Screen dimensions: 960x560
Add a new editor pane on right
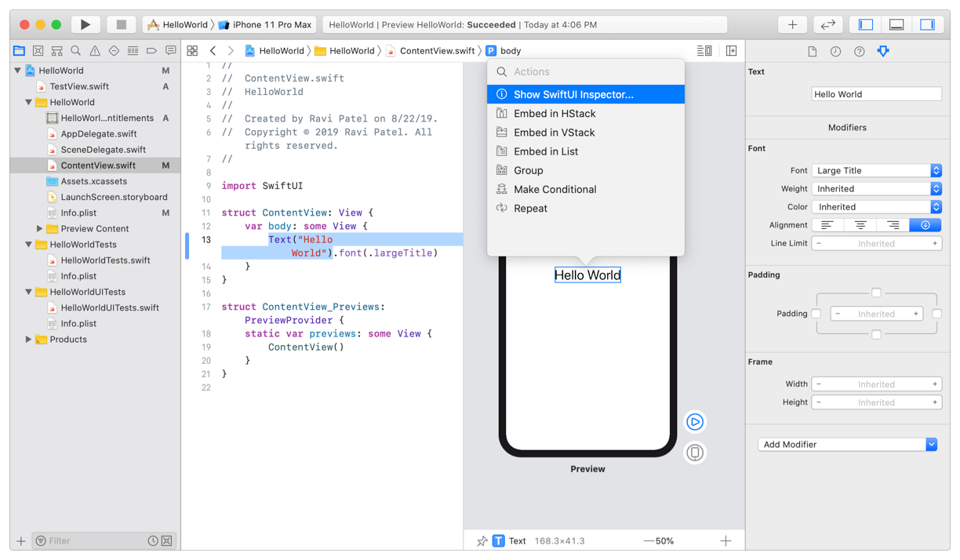pos(731,51)
